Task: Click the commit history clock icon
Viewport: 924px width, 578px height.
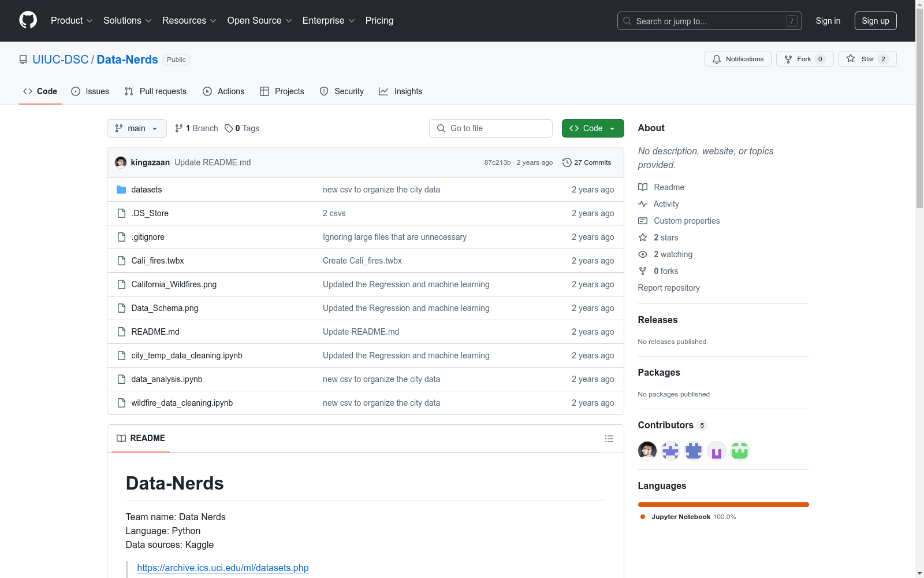Action: [567, 162]
